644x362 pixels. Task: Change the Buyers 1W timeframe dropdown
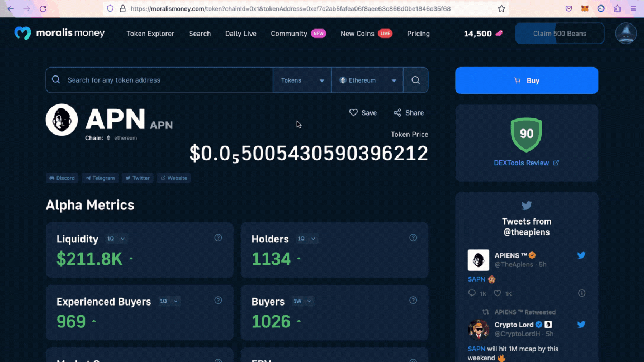302,301
